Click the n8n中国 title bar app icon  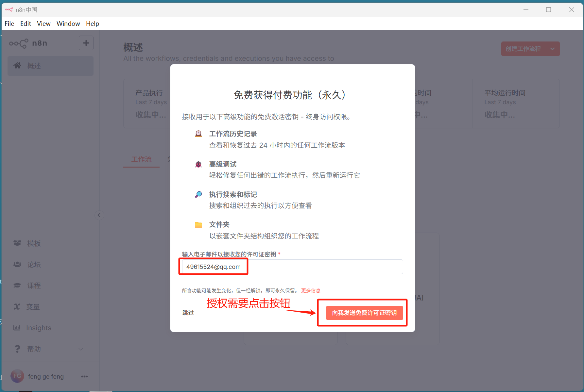9,9
